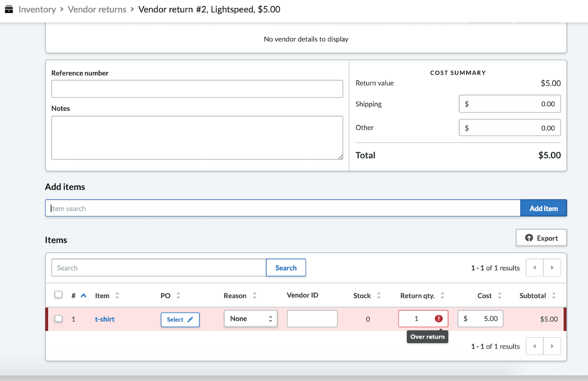Click the pencil icon in PO Select
588x381 pixels.
pos(190,320)
